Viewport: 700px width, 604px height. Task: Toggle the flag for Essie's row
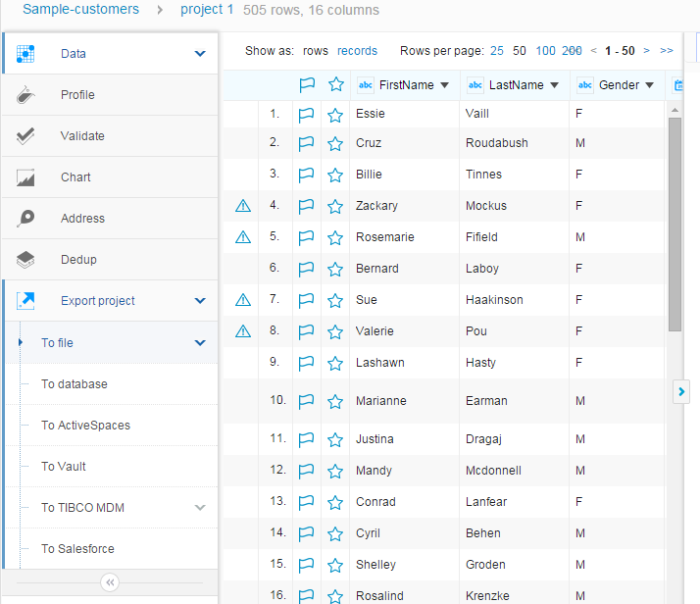[306, 114]
